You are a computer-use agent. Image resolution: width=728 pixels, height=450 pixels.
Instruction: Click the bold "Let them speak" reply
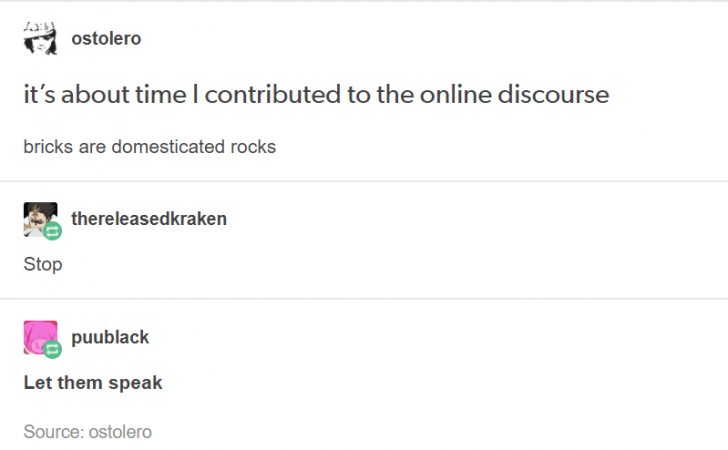(93, 382)
